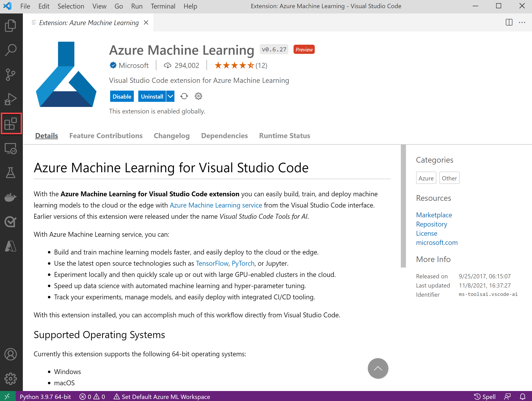Viewport: 532px width, 401px height.
Task: Click the reload extension icon
Action: pyautogui.click(x=184, y=97)
